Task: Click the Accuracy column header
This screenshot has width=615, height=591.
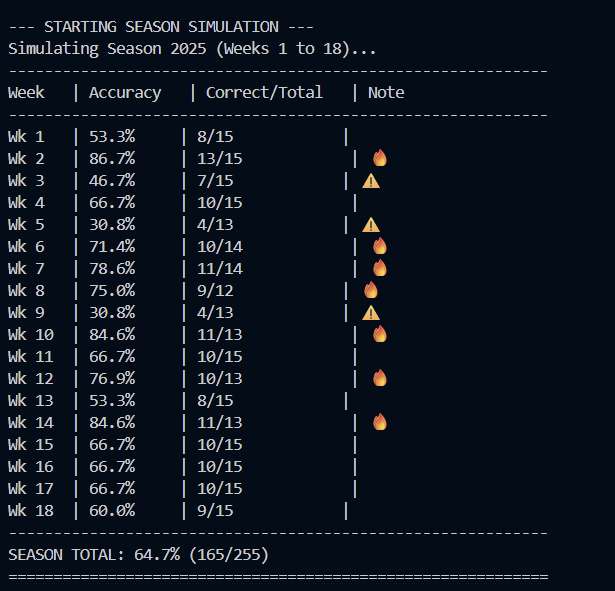Action: pos(125,93)
